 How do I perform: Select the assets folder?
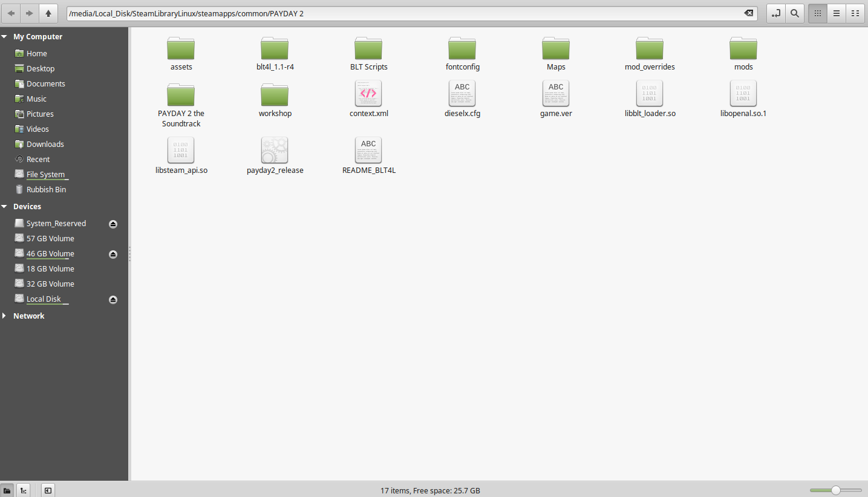[x=181, y=54]
